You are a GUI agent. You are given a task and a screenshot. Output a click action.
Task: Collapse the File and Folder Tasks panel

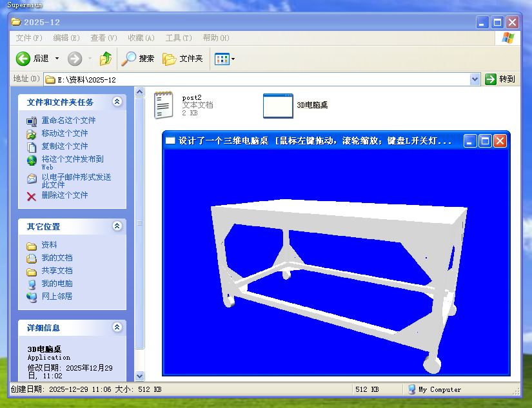pyautogui.click(x=117, y=102)
